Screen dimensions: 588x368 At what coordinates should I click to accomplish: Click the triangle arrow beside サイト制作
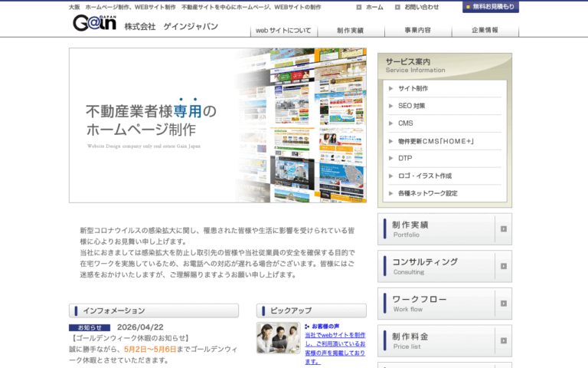pyautogui.click(x=390, y=89)
